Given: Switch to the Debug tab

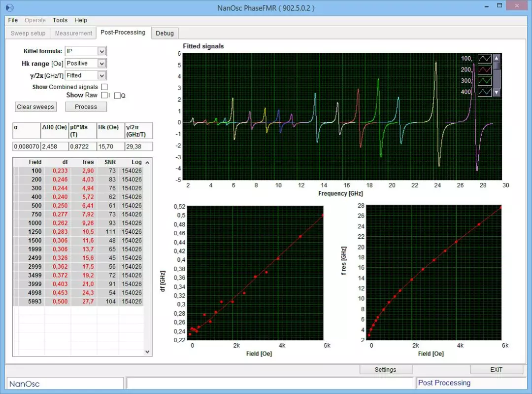Looking at the screenshot, I should coord(165,34).
